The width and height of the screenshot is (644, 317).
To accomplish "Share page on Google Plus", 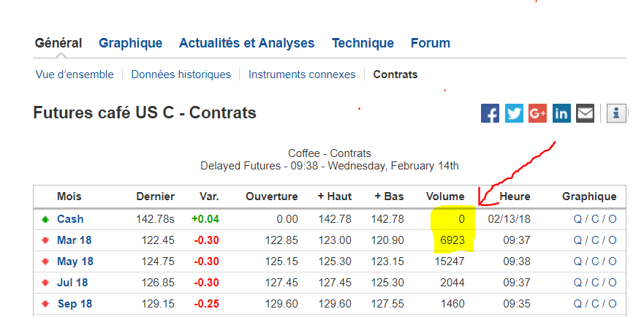I will coord(537,113).
